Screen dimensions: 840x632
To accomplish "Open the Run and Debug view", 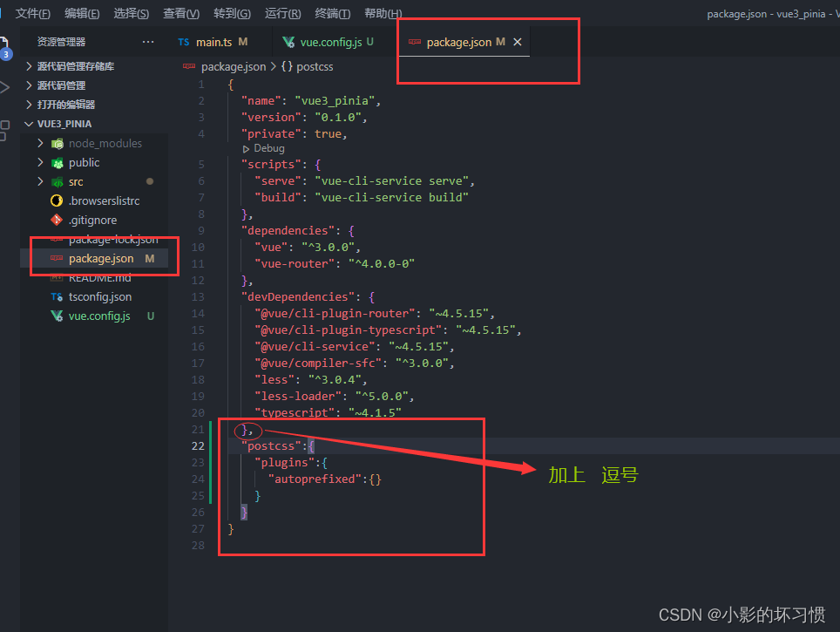I will pyautogui.click(x=4, y=85).
